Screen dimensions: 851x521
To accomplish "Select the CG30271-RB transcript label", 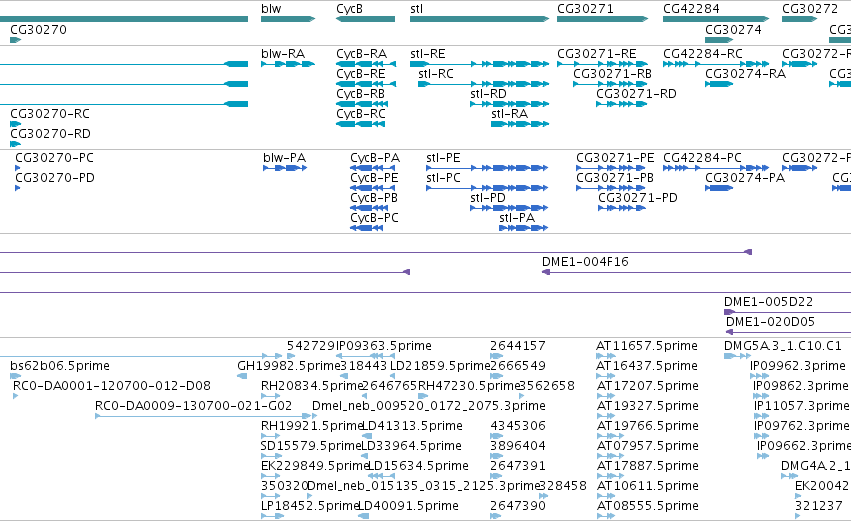I will point(613,74).
